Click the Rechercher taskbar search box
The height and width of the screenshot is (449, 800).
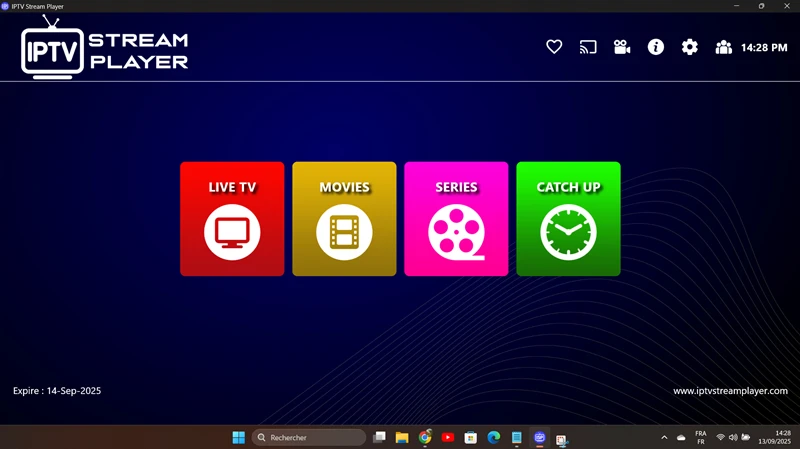tap(309, 437)
